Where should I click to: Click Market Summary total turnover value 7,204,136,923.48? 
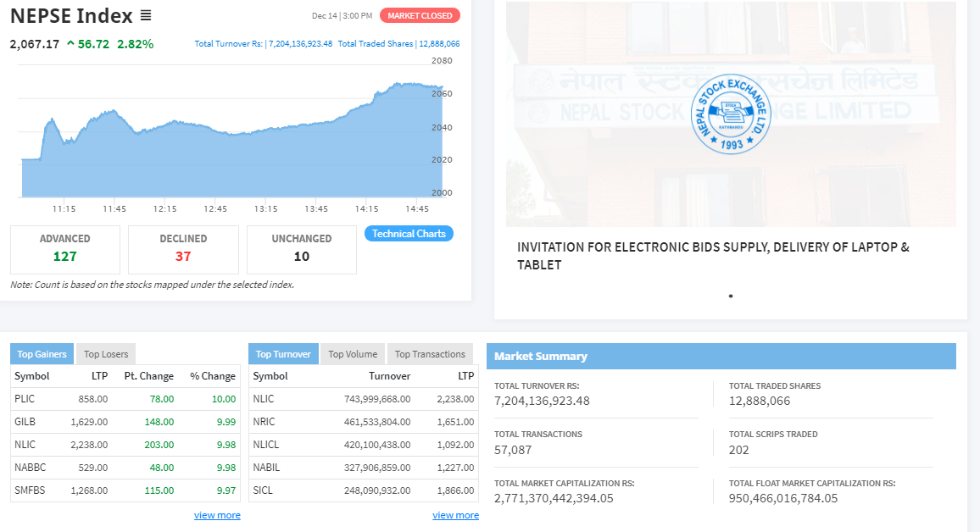click(542, 401)
